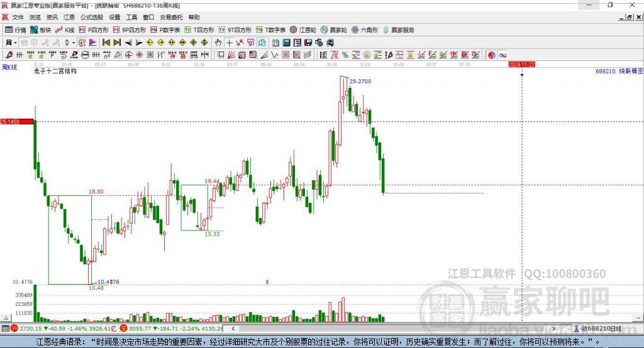Open the 板块 sector view
This screenshot has height=348, width=644.
tap(40, 30)
